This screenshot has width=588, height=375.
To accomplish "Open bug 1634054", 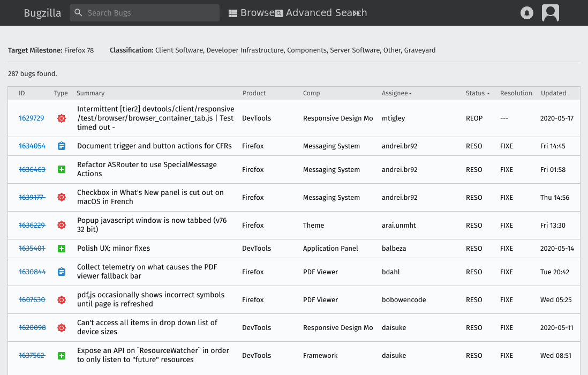I will tap(32, 146).
